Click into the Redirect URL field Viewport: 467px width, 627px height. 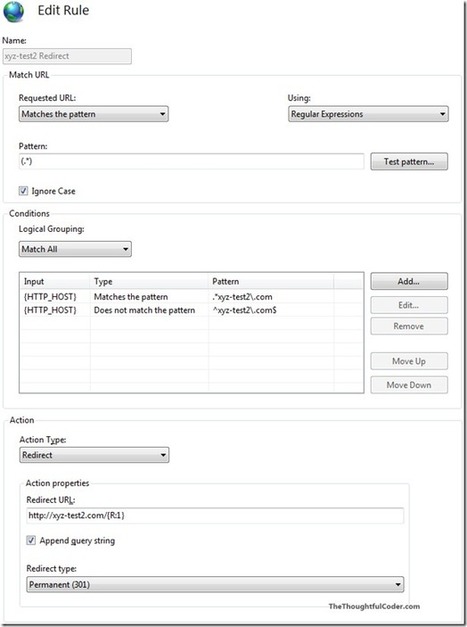(x=215, y=515)
